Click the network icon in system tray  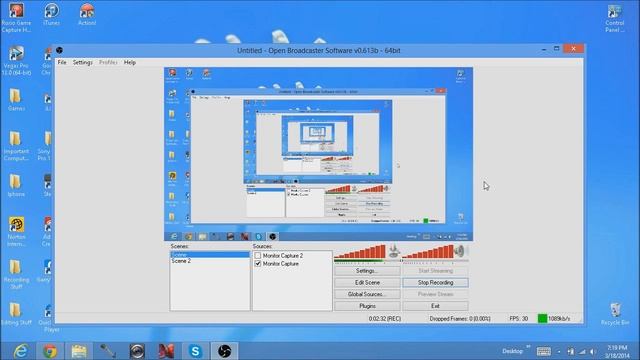click(582, 351)
